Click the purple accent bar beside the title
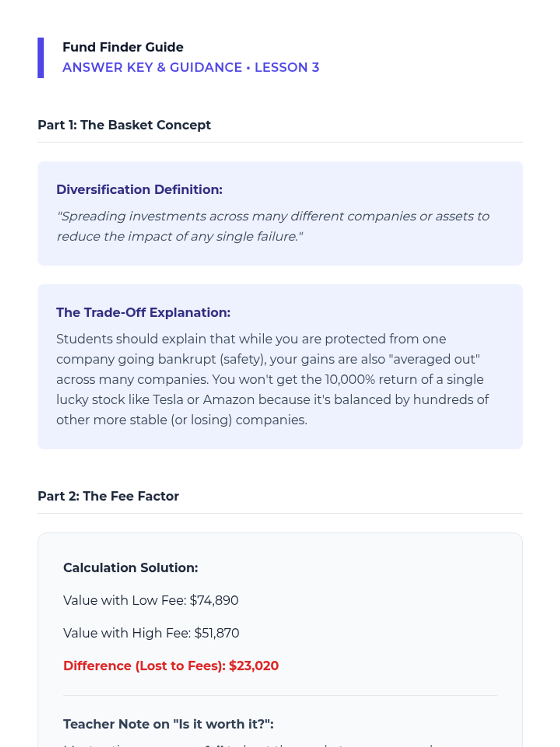This screenshot has height=747, width=560. tap(41, 57)
